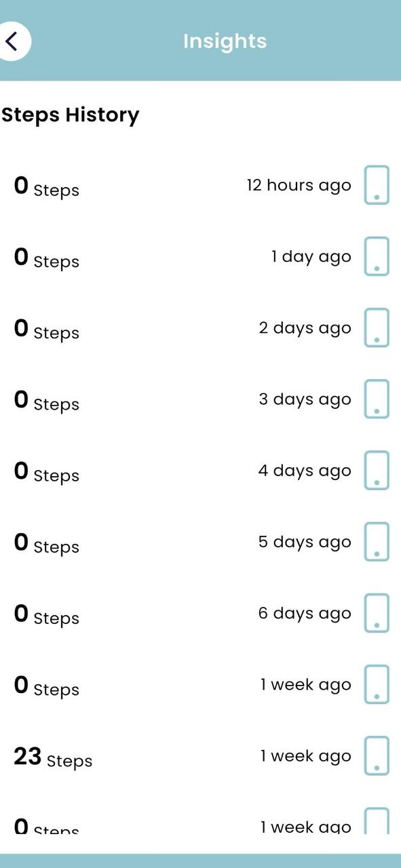Tap phone icon beside the 23 Steps entry
Screen dimensions: 401x868
[x=377, y=755]
